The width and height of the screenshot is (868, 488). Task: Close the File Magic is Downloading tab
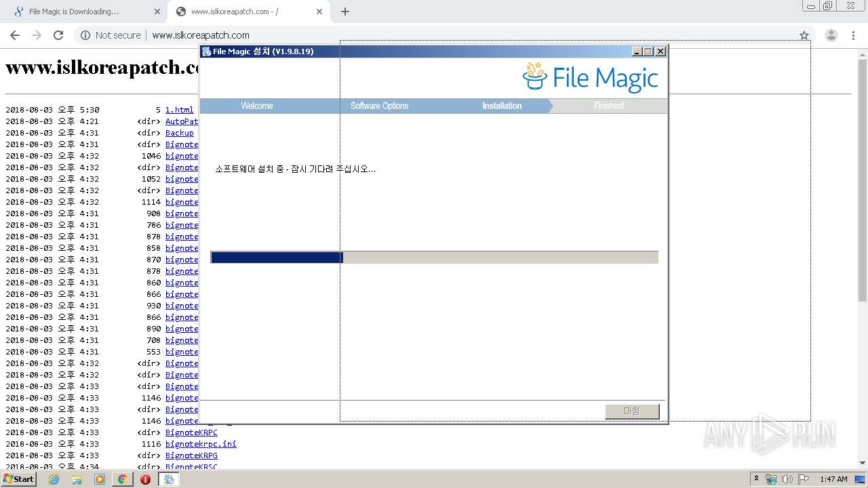[x=157, y=12]
